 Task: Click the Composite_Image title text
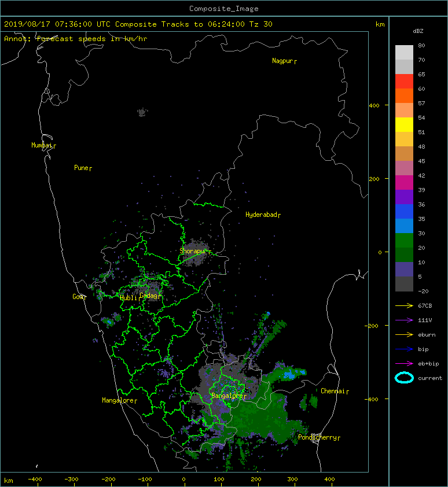coord(224,9)
